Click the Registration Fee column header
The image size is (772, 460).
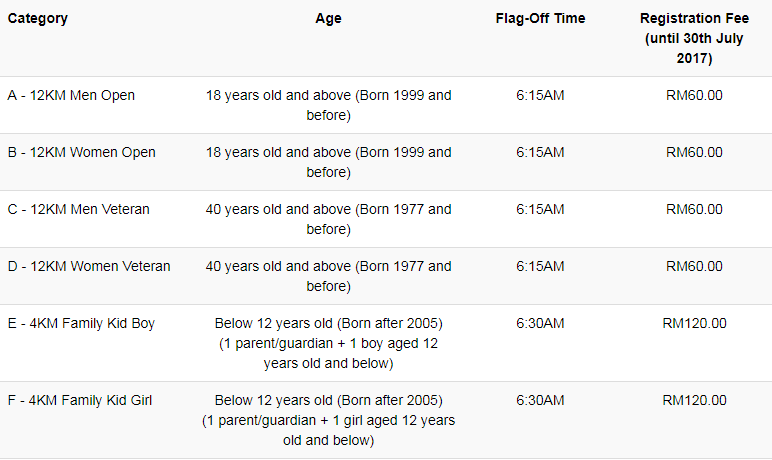(x=694, y=38)
